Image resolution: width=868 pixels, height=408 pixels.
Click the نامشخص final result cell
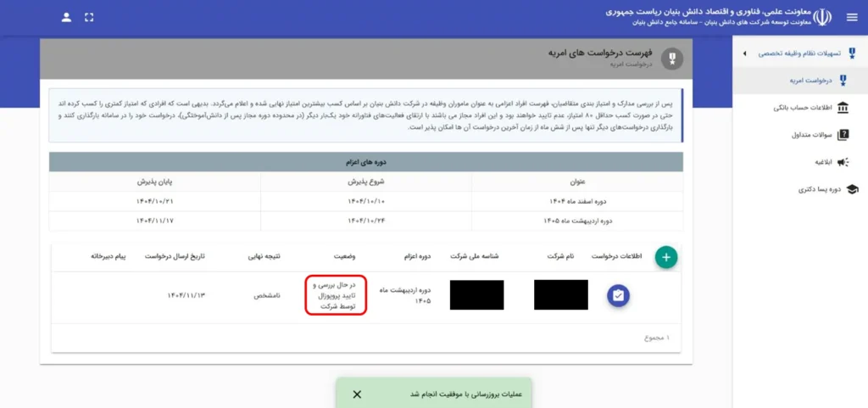coord(267,296)
